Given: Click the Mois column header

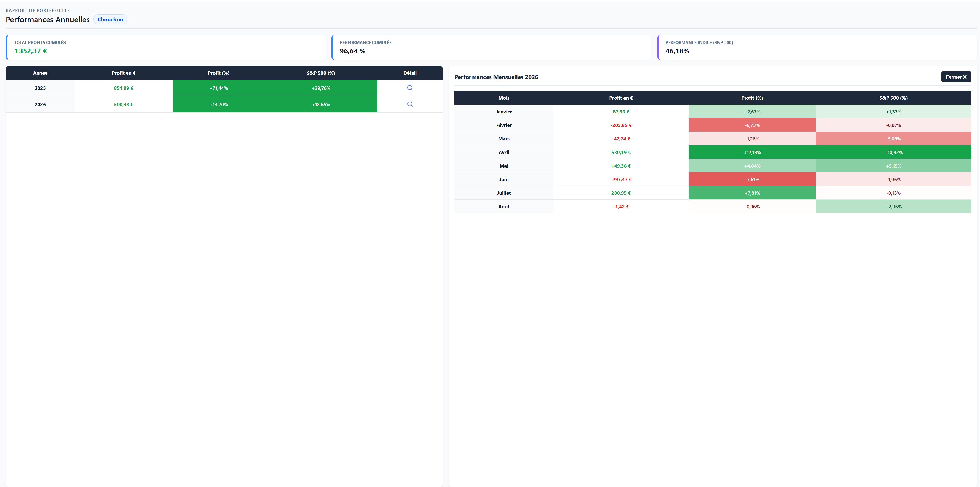Looking at the screenshot, I should coord(504,98).
